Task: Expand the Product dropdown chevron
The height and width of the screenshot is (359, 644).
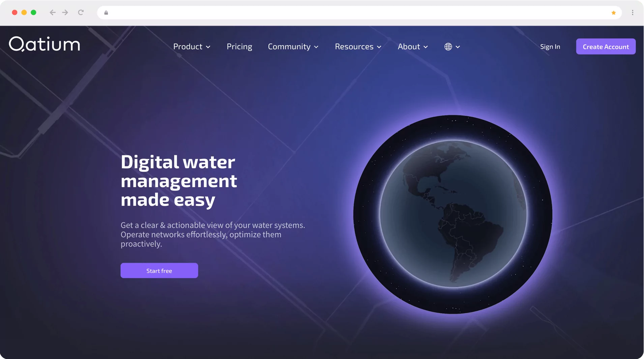Action: coord(208,47)
